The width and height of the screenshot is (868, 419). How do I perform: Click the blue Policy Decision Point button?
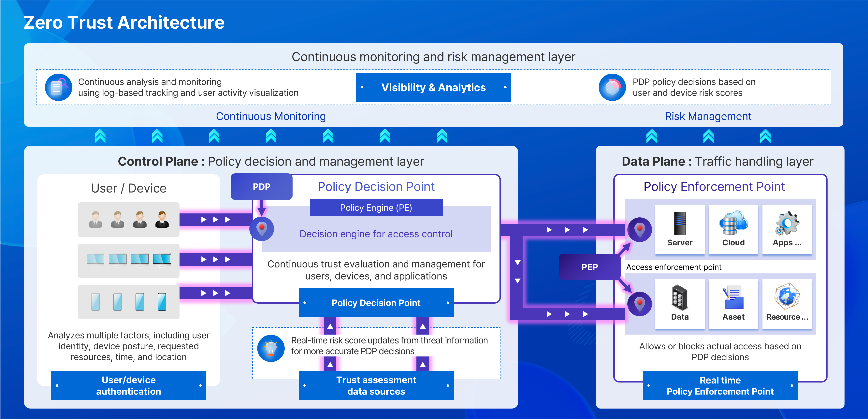click(376, 303)
